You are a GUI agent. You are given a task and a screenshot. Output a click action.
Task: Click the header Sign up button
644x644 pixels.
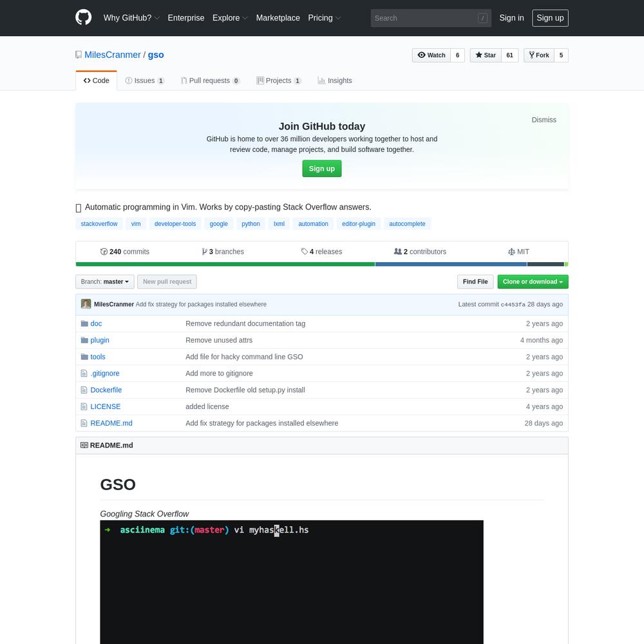550,18
